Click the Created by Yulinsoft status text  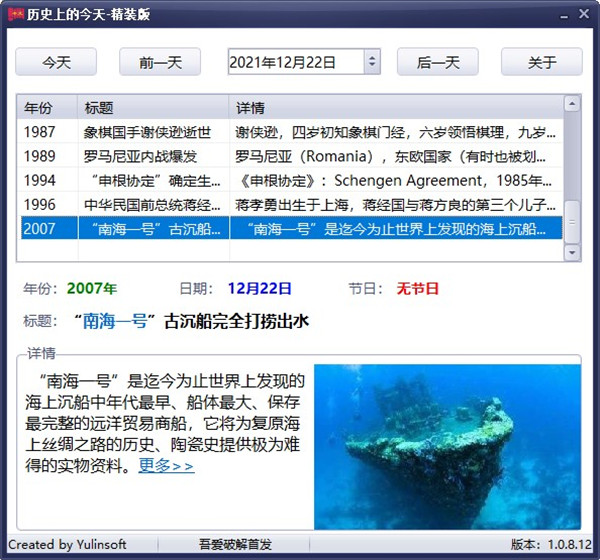click(67, 544)
